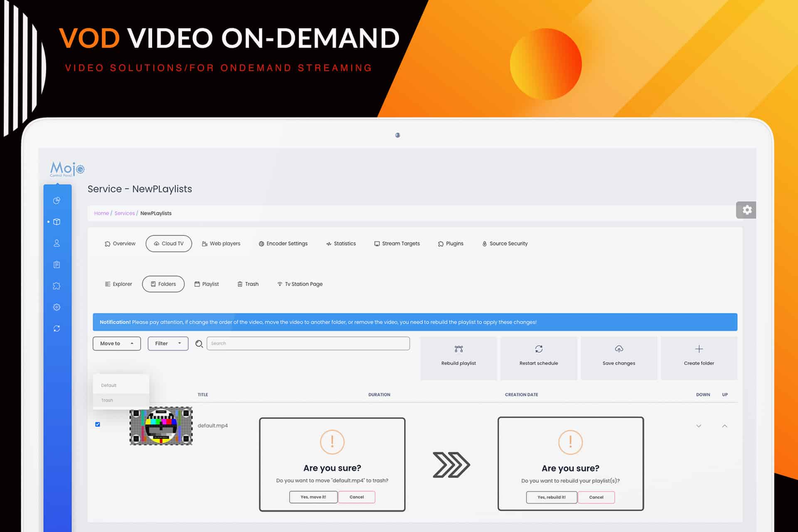
Task: Switch to the Overview tab
Action: (x=120, y=244)
